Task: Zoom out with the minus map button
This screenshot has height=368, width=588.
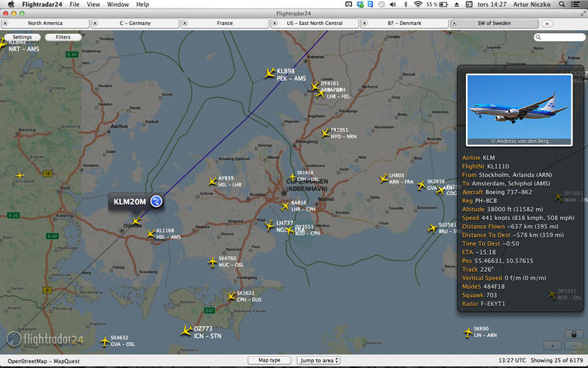Action: (x=574, y=345)
